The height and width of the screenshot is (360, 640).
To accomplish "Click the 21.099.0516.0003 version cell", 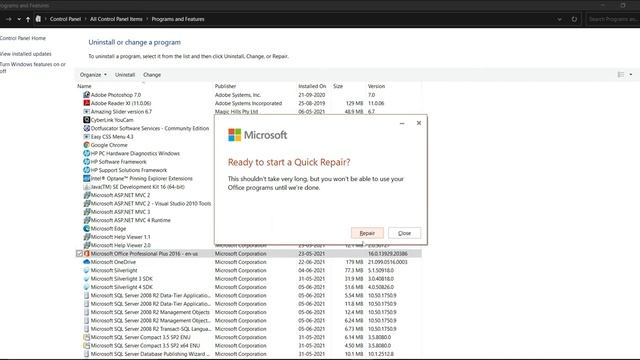I will point(388,262).
